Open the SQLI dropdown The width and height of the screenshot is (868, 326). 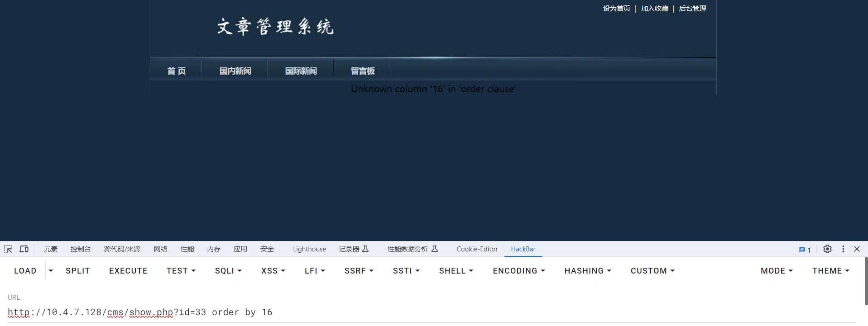[228, 271]
